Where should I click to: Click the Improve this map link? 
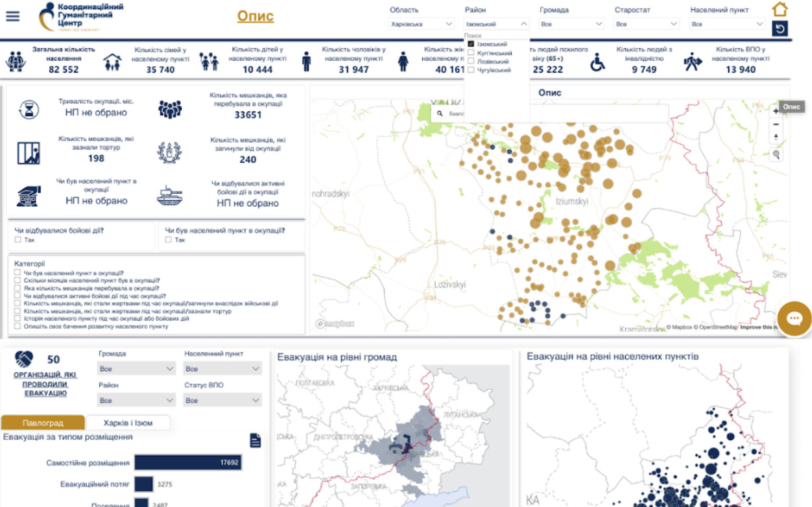point(758,327)
